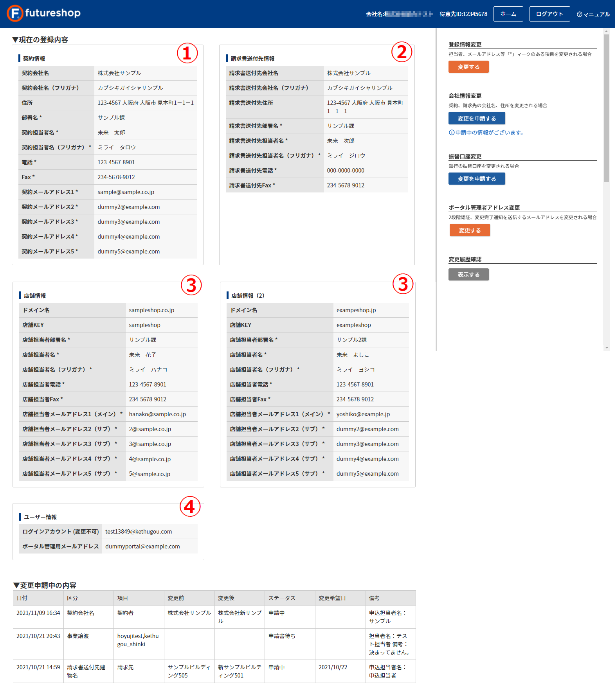This screenshot has height=692, width=616.
Task: Click the 請求書送付先情報 section title
Action: [252, 58]
